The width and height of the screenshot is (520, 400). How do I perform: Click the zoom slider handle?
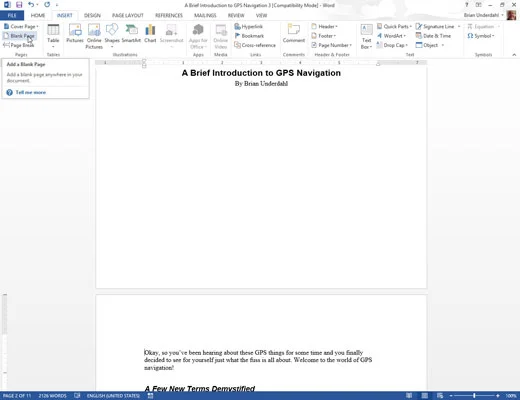click(x=474, y=396)
